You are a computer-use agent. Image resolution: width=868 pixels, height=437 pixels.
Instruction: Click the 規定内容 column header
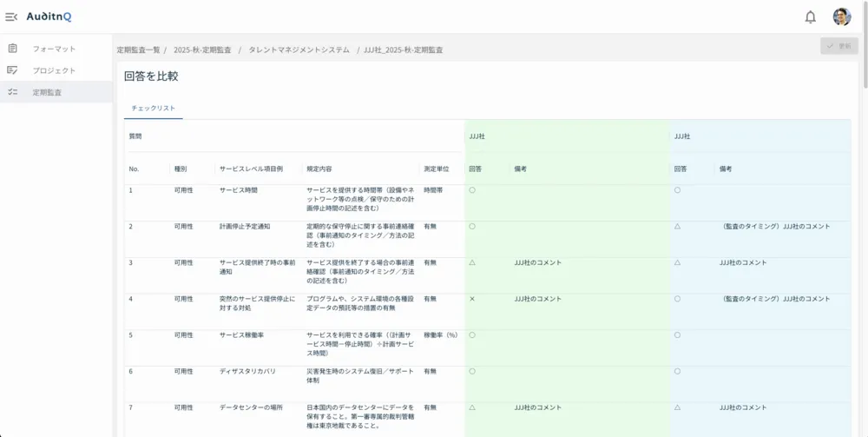coord(319,169)
